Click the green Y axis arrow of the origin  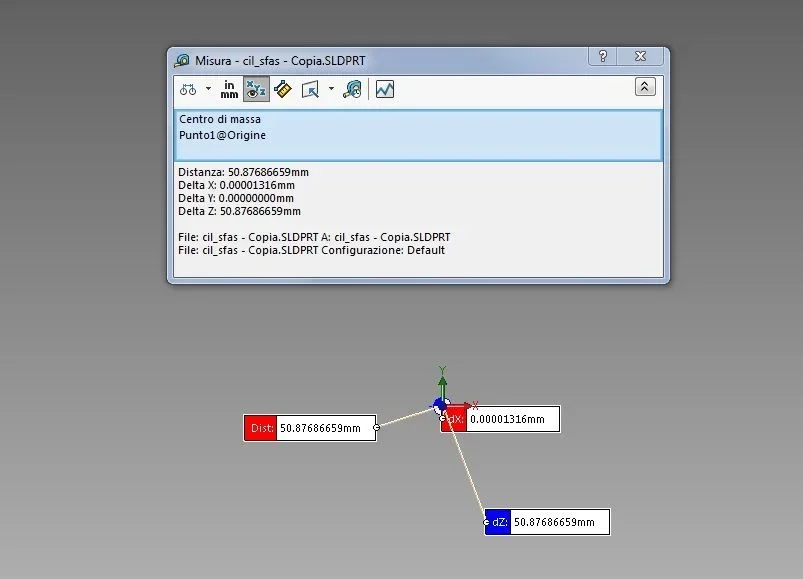442,378
